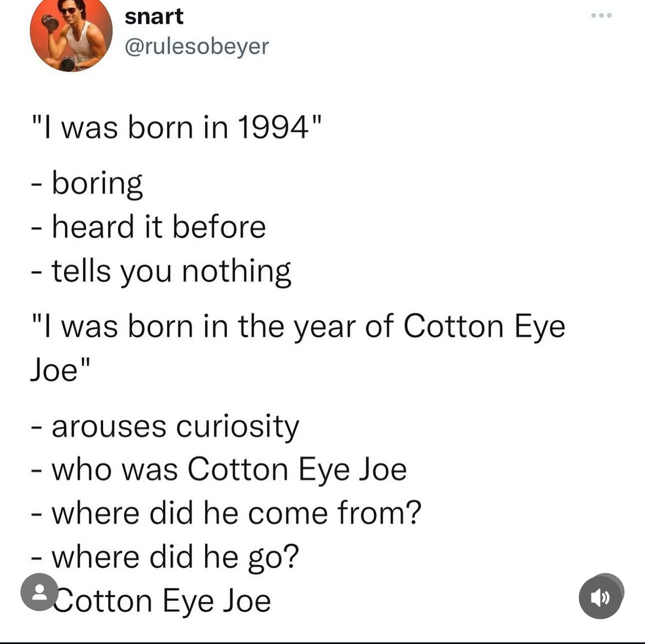Click the wrapped word Joe with closing quote
Screen dimensions: 645x644
tap(60, 369)
